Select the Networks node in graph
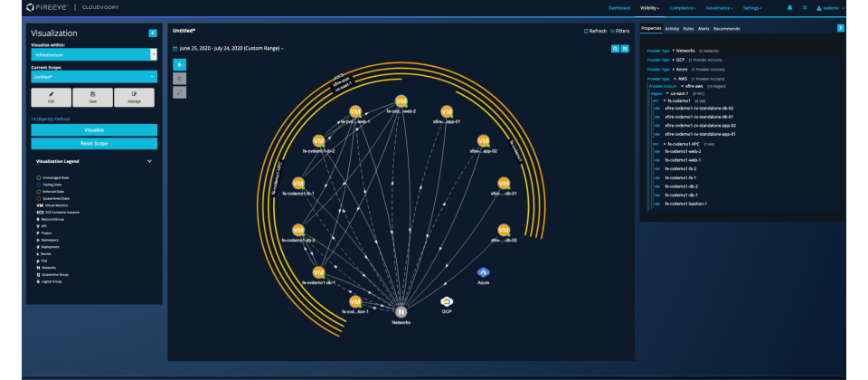Viewport: 868px width, 380px height. pos(401,312)
